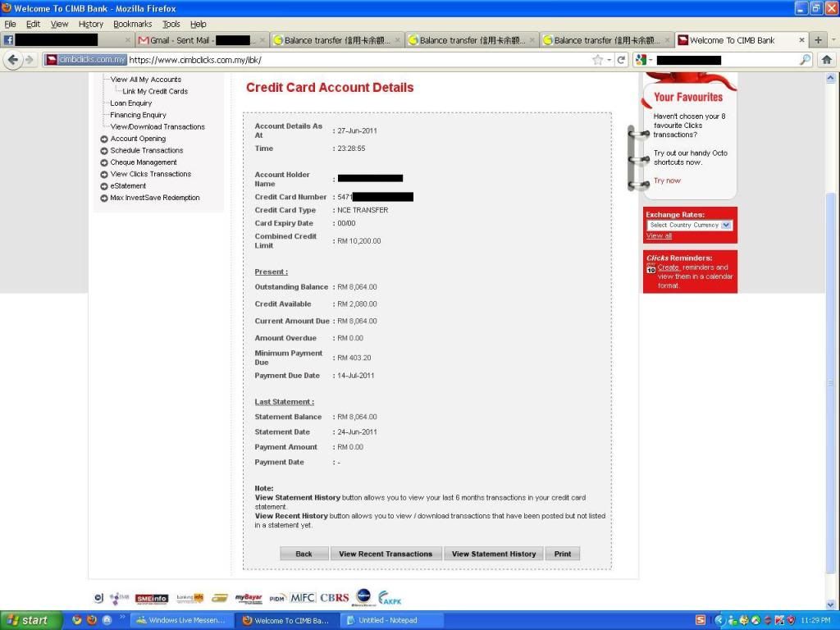Open the Select Country Currency dropdown
Viewport: 840px width, 630px height.
click(x=689, y=225)
